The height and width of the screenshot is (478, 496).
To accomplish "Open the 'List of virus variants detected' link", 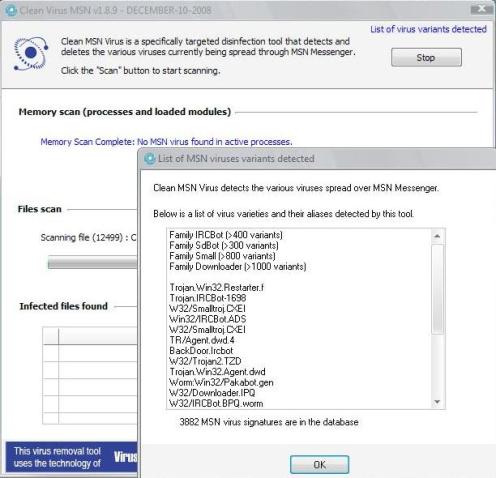I will pyautogui.click(x=428, y=29).
